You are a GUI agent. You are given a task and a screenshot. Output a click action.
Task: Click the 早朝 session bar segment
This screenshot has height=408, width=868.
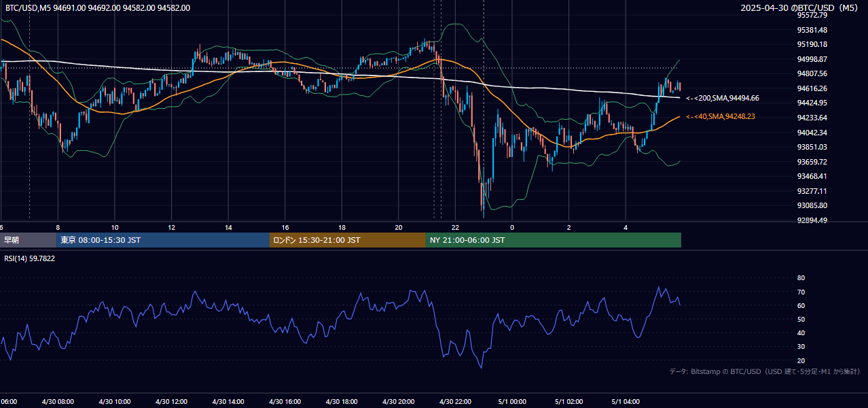(x=28, y=240)
